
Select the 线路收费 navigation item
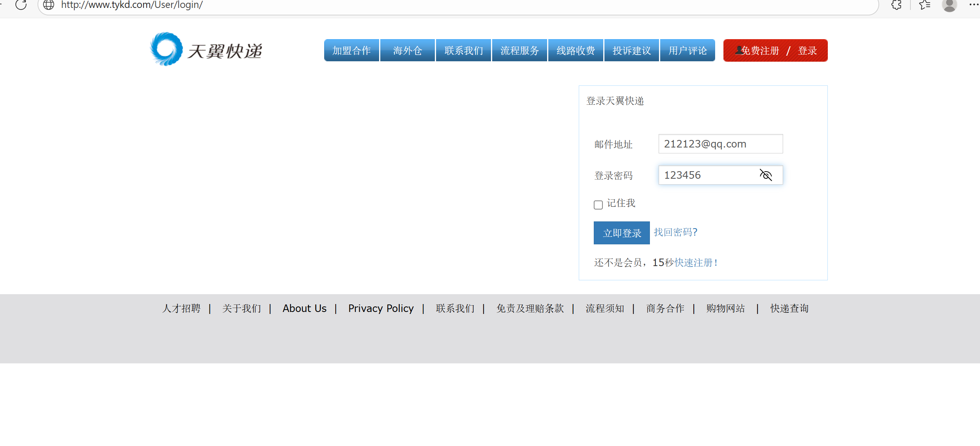click(576, 51)
